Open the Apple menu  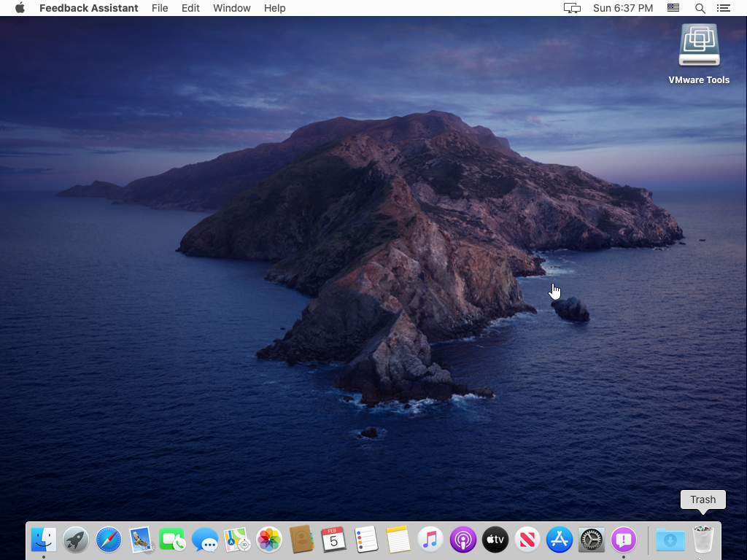[x=20, y=8]
